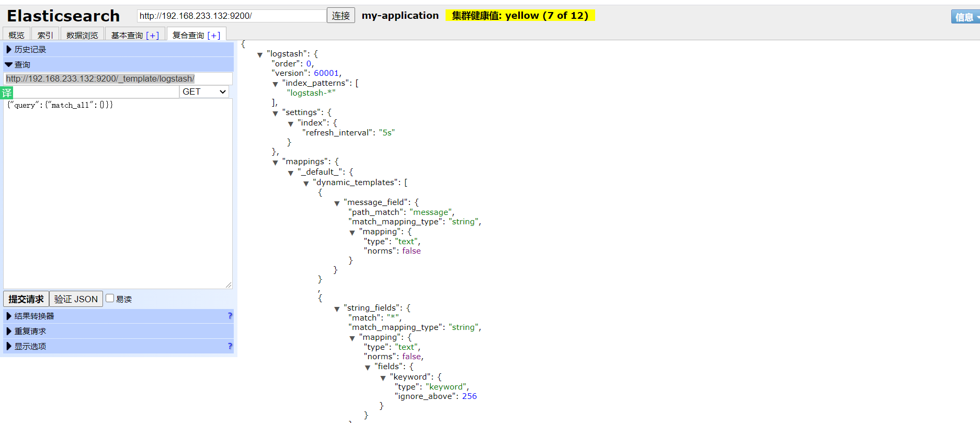Collapse the "index" JSON node
Image resolution: width=980 pixels, height=423 pixels.
(x=291, y=124)
